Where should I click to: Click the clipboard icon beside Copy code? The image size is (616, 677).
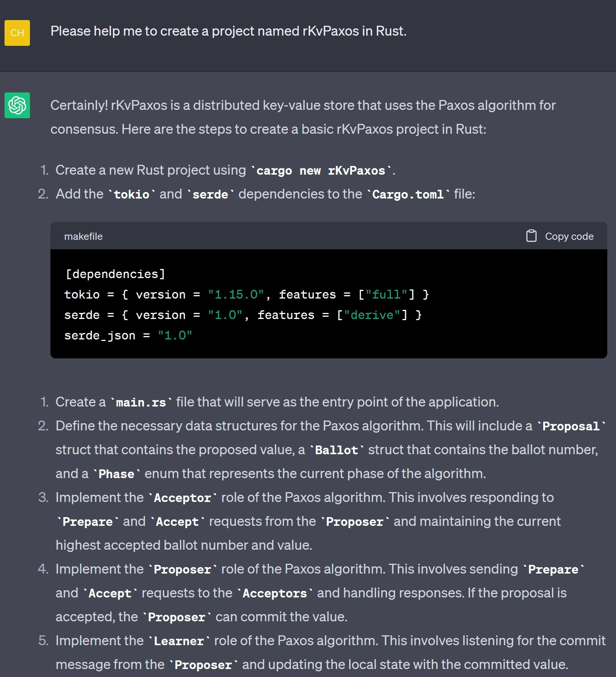click(x=531, y=236)
